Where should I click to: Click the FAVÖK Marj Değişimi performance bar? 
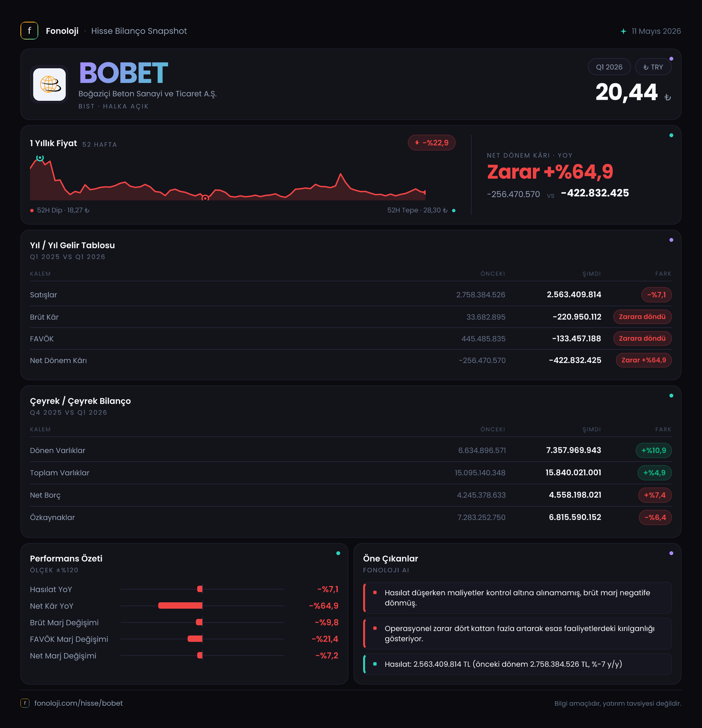click(x=195, y=638)
